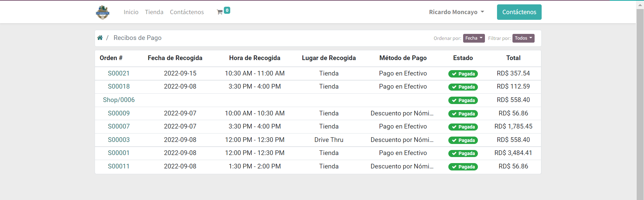Screen dimensions: 644x200
Task: Click the vertical page scrollbar
Action: point(640,101)
